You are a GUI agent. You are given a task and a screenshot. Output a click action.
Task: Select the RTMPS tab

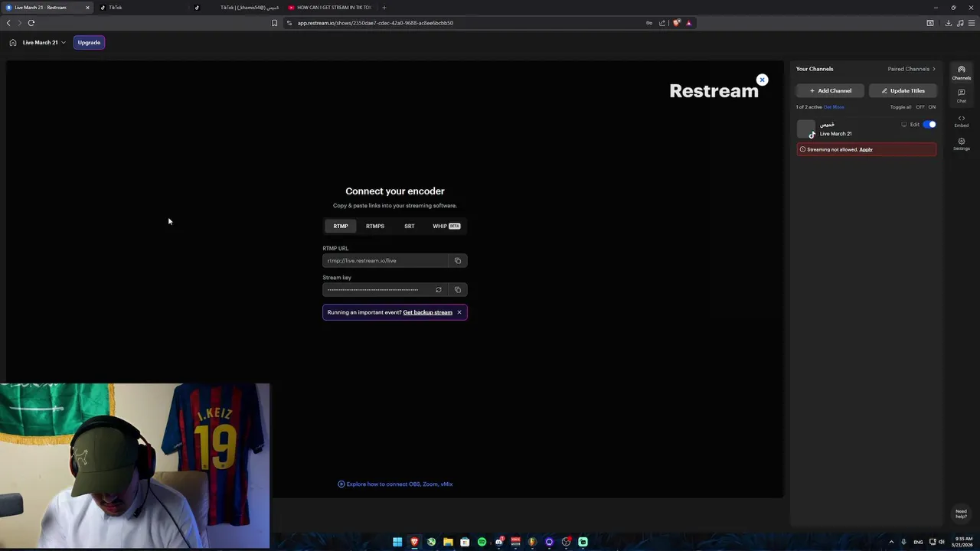tap(375, 227)
